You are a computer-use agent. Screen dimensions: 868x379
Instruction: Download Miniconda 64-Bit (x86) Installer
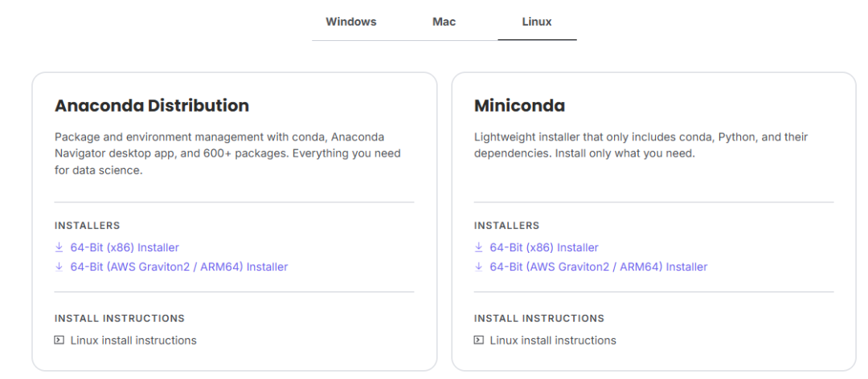click(x=544, y=247)
